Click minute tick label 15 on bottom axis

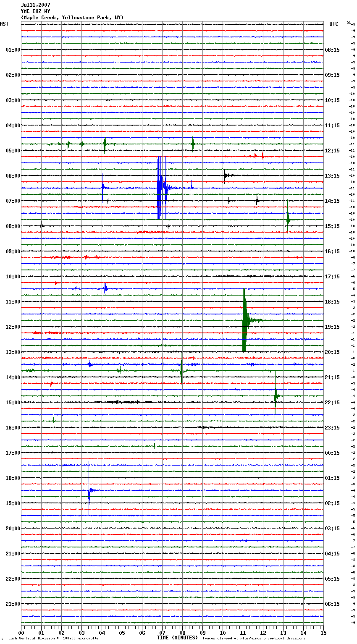[x=323, y=632]
